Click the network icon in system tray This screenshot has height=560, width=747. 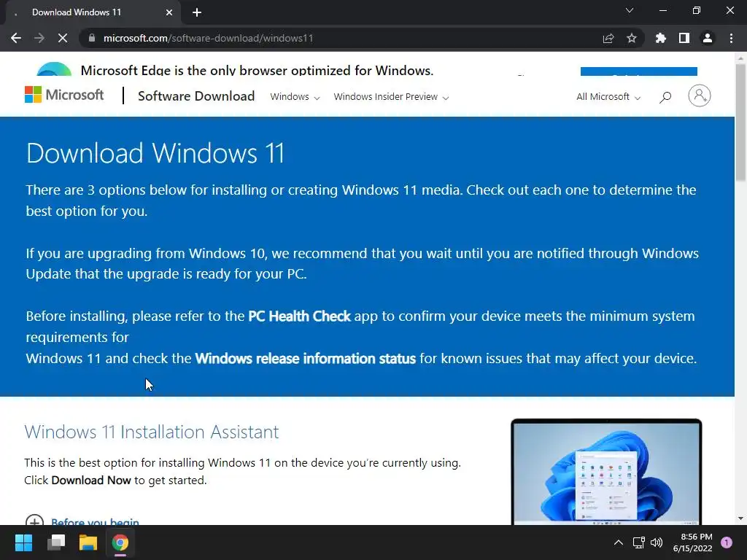pyautogui.click(x=638, y=542)
